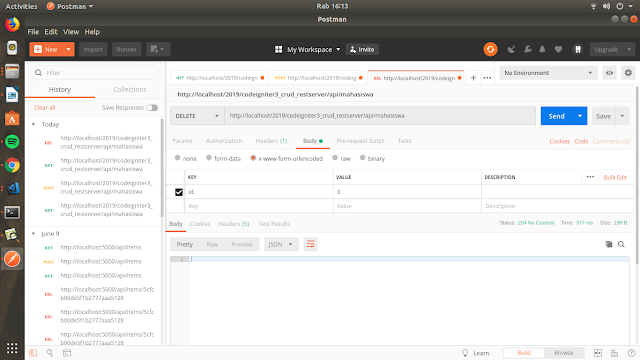The image size is (640, 360).
Task: Open the DELETE method dropdown
Action: (197, 116)
